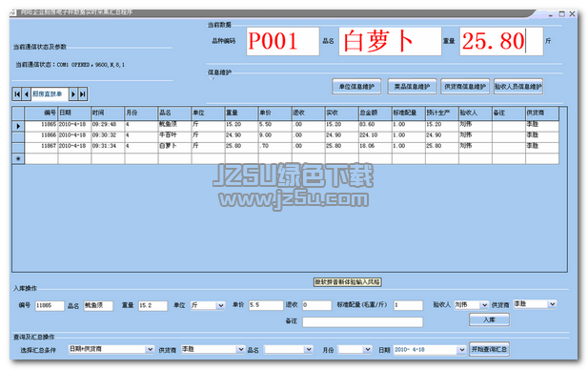Click the 单价 input with 5.5

(266, 305)
